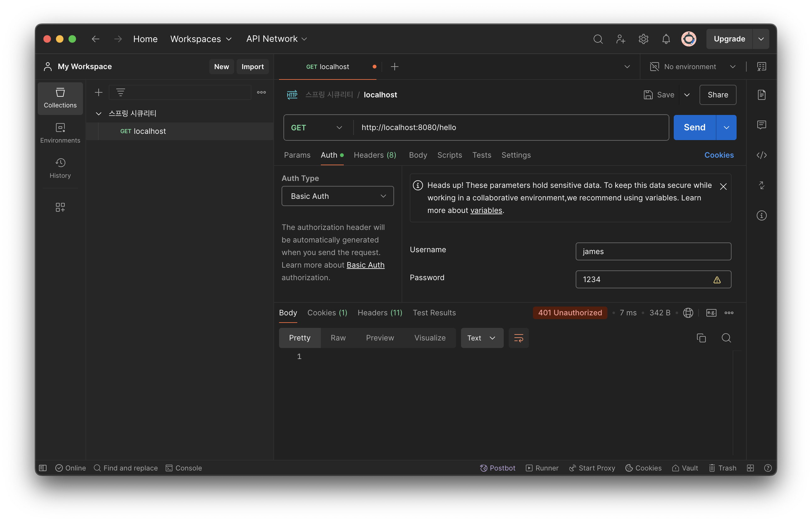Click the invite collaborators icon
This screenshot has width=812, height=522.
[x=620, y=39]
